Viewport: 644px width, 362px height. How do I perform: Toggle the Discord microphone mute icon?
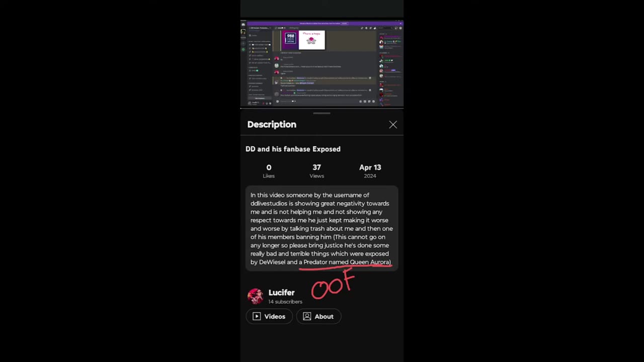tap(263, 103)
